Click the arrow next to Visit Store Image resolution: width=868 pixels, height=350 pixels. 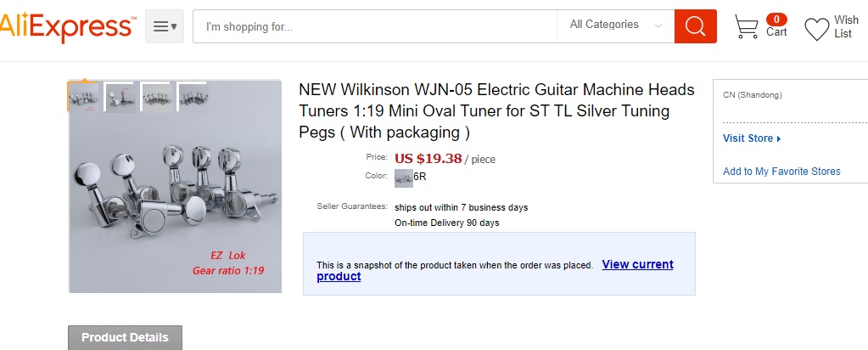tap(778, 138)
